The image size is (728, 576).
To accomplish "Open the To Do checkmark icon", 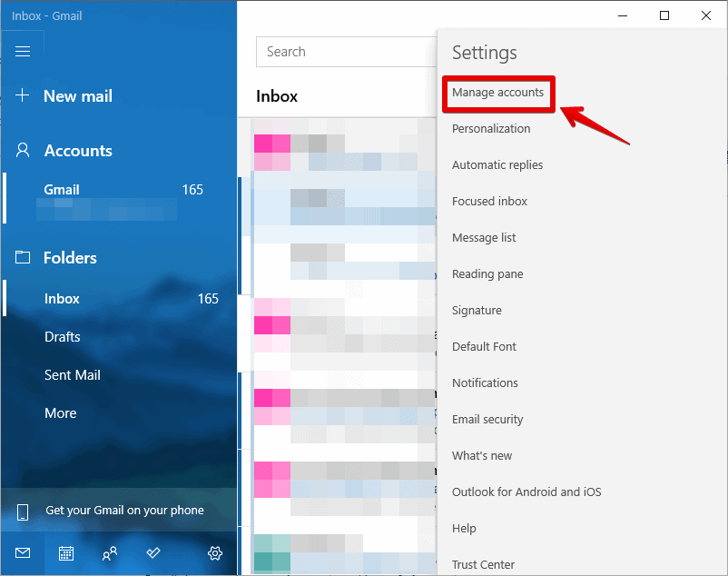I will 153,552.
